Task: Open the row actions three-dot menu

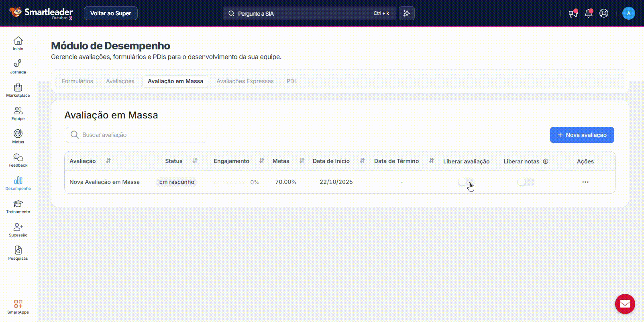Action: point(585,182)
